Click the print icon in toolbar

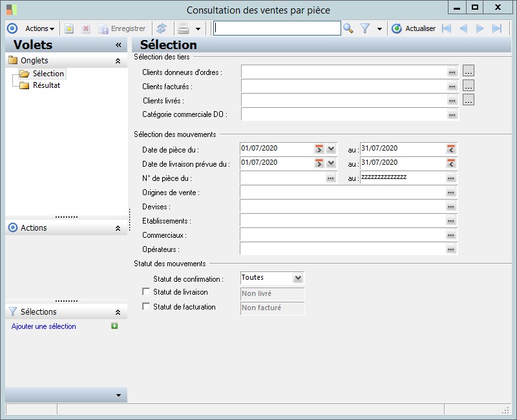pos(184,28)
